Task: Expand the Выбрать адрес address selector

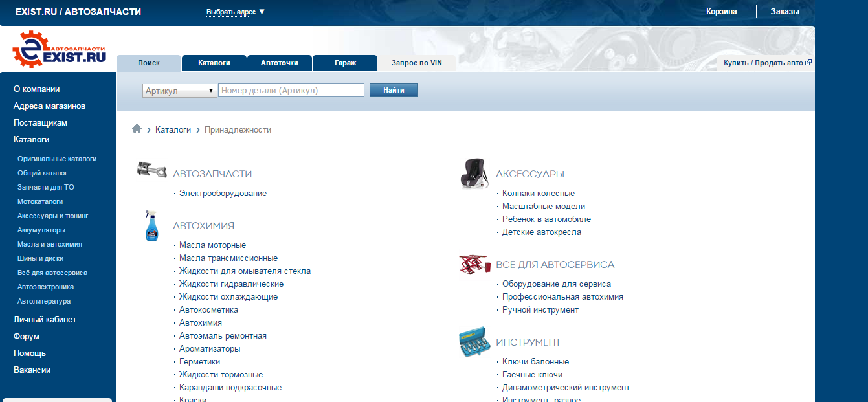Action: (x=236, y=12)
